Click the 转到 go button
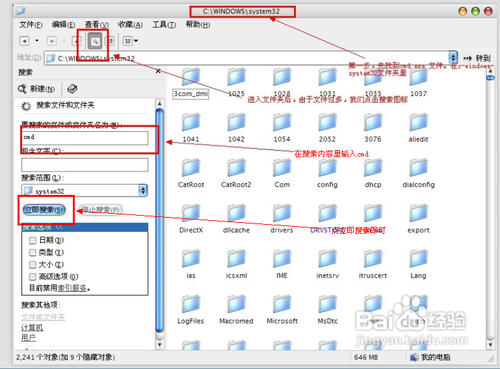 [x=477, y=58]
